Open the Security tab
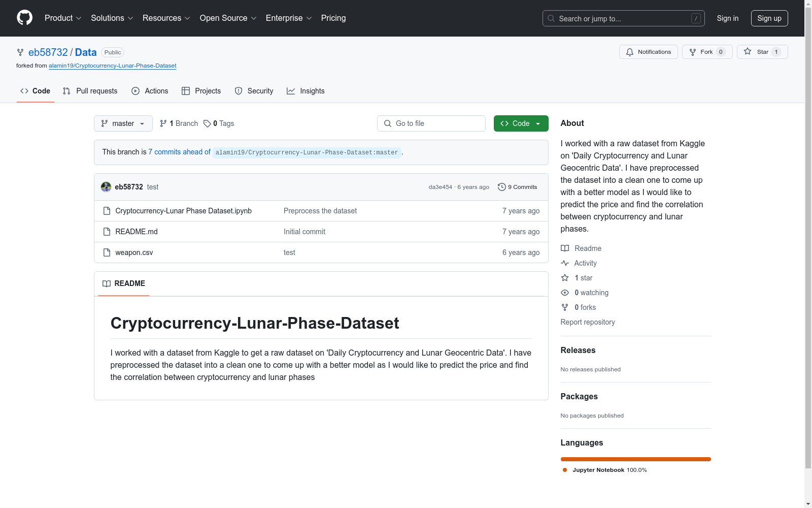The image size is (812, 508). click(254, 91)
